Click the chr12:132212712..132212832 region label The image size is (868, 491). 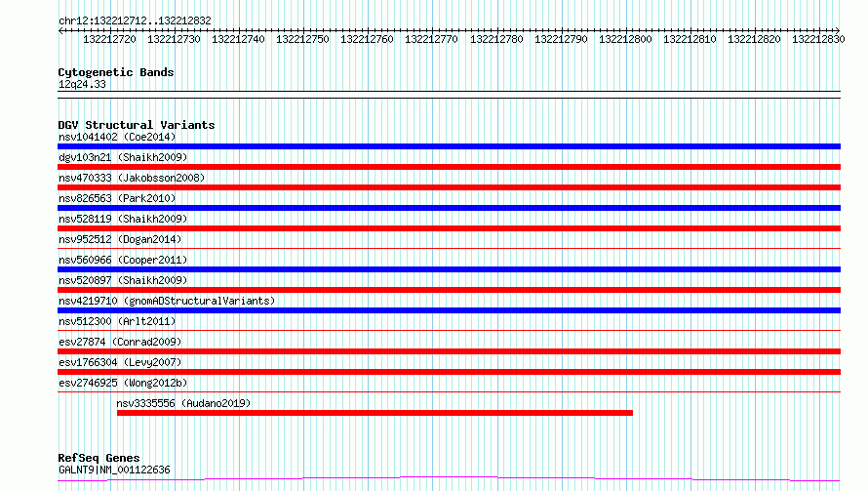point(135,20)
